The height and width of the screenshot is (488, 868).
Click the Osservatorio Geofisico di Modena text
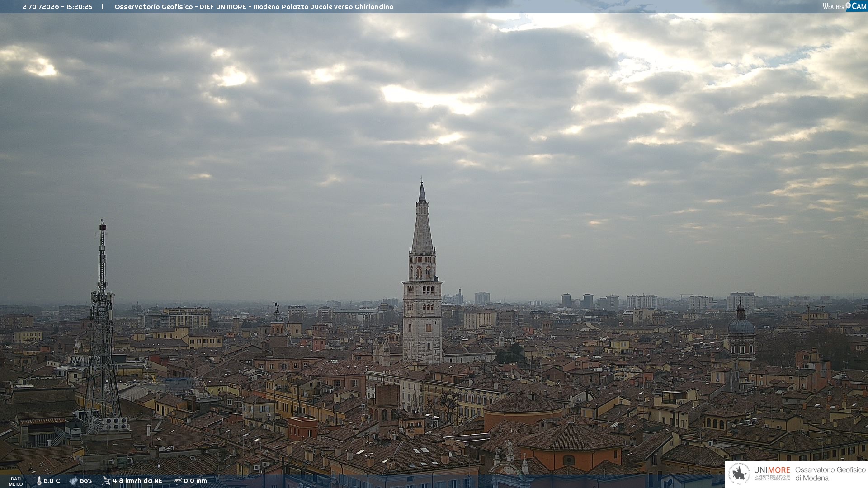click(830, 474)
